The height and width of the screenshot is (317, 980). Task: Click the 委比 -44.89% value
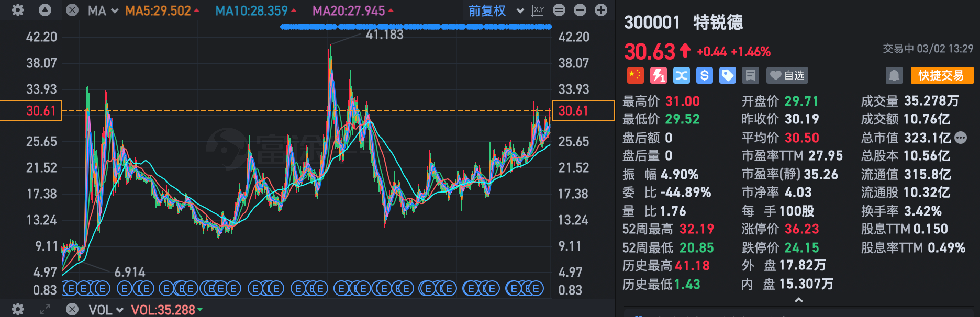[x=686, y=193]
